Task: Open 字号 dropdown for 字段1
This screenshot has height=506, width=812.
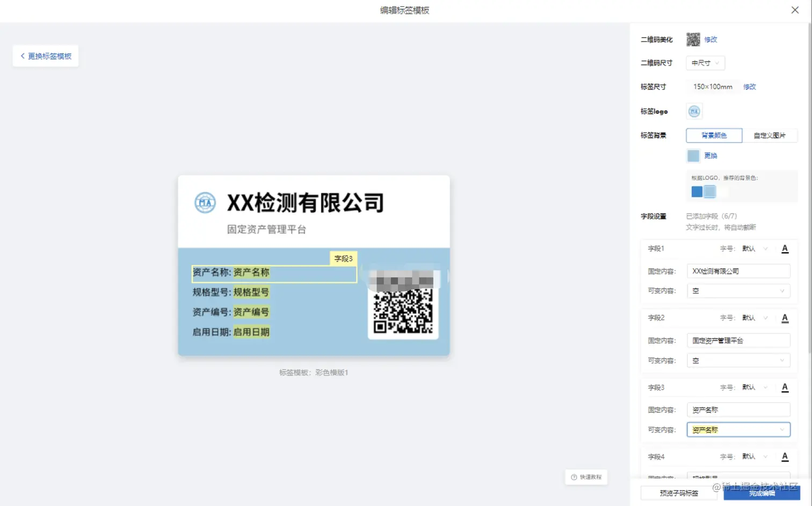Action: click(x=755, y=249)
